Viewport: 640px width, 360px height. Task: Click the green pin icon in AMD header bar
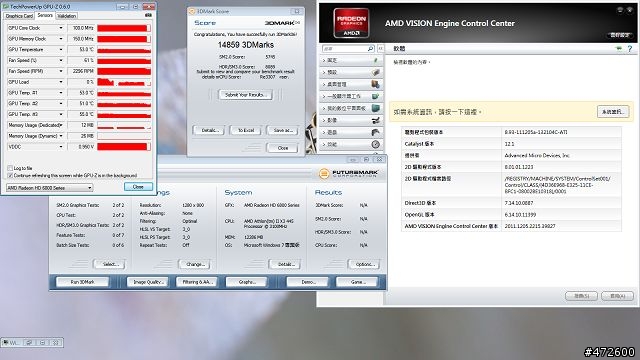619,49
